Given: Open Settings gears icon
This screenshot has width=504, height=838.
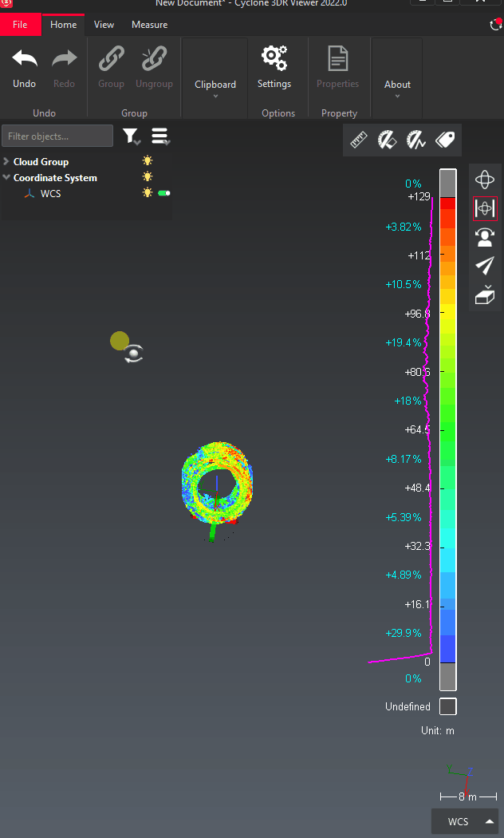Looking at the screenshot, I should click(x=274, y=58).
